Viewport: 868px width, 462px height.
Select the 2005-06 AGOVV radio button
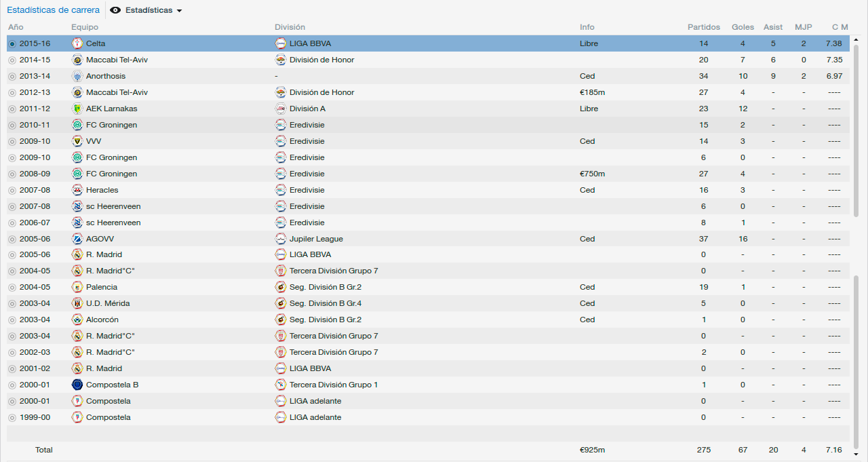pyautogui.click(x=12, y=239)
